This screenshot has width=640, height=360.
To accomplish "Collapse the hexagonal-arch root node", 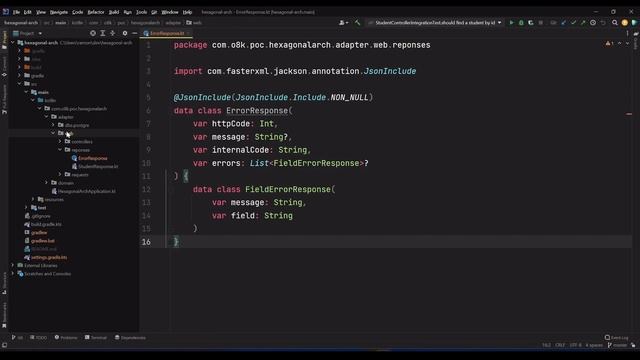I will pos(13,42).
